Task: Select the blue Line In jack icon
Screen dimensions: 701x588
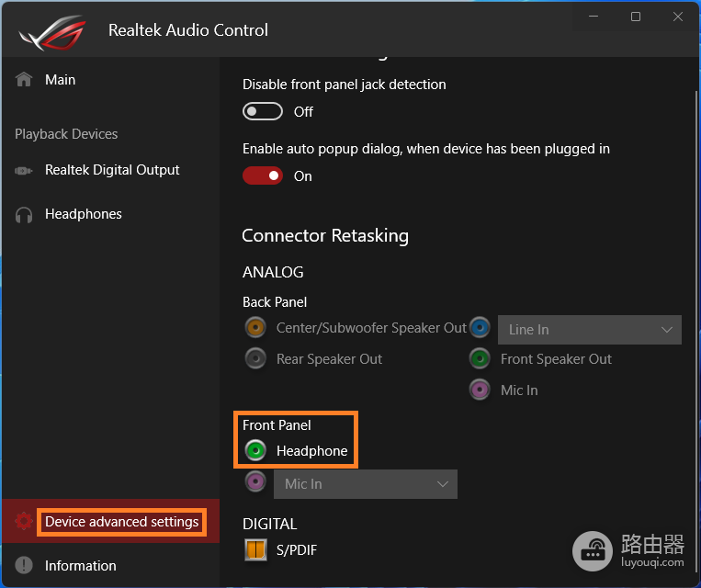Action: [480, 327]
